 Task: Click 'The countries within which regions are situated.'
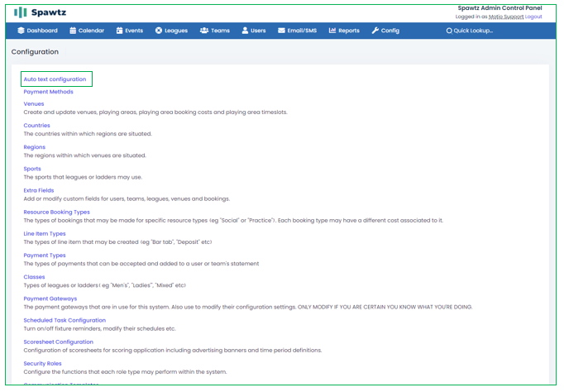(88, 134)
